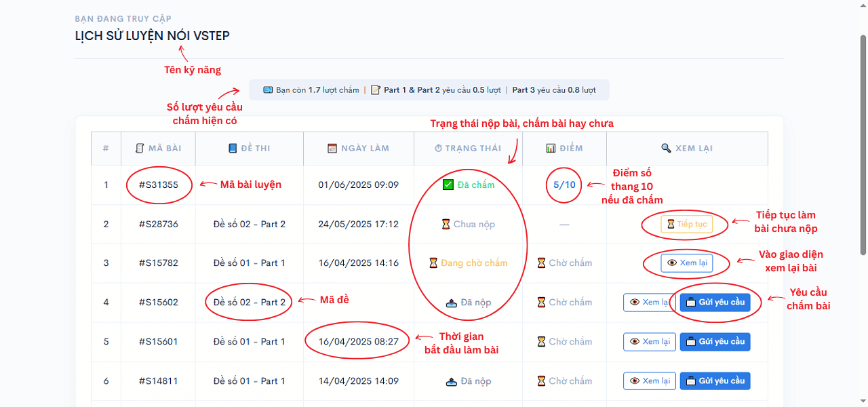Click the scrollbar down arrow
This screenshot has height=407, width=868.
click(x=863, y=402)
